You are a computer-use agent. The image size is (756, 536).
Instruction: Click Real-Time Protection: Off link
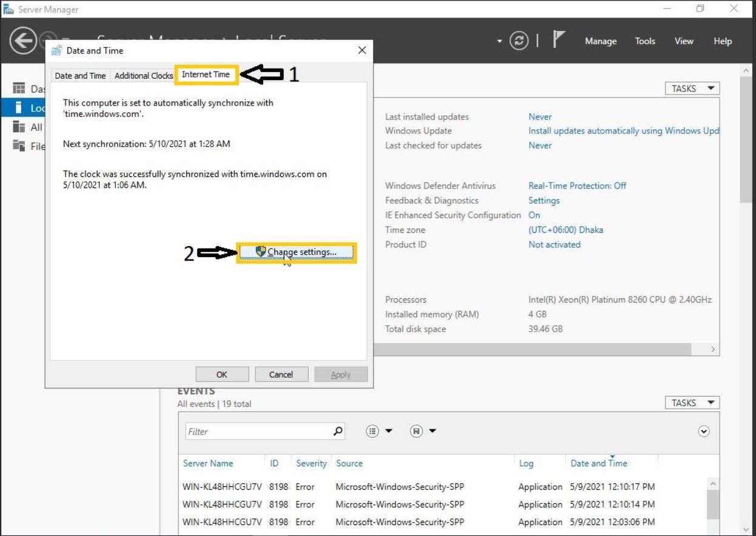click(577, 186)
